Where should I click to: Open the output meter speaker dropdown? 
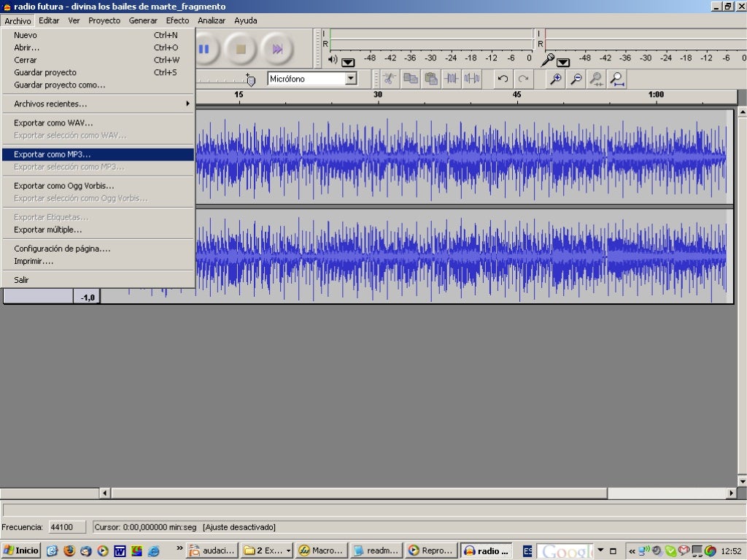pos(348,62)
